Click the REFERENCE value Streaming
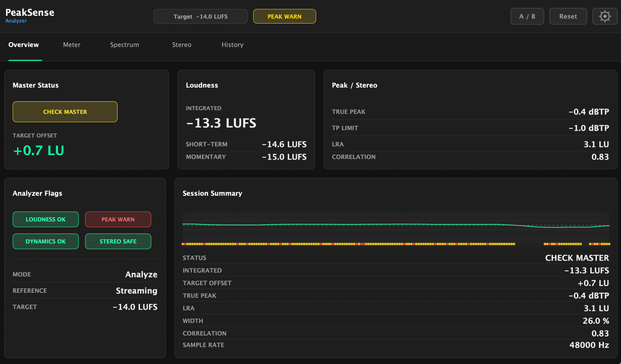This screenshot has width=621, height=364. point(137,291)
